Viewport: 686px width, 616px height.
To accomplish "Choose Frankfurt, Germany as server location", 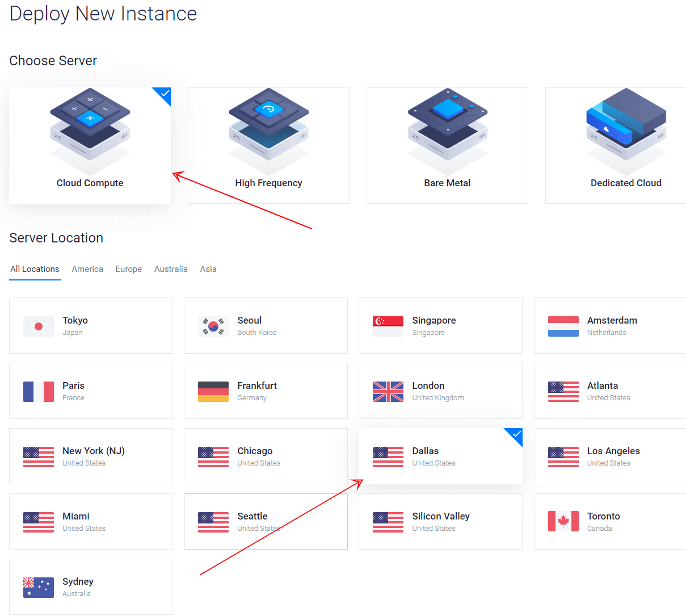I will (266, 391).
